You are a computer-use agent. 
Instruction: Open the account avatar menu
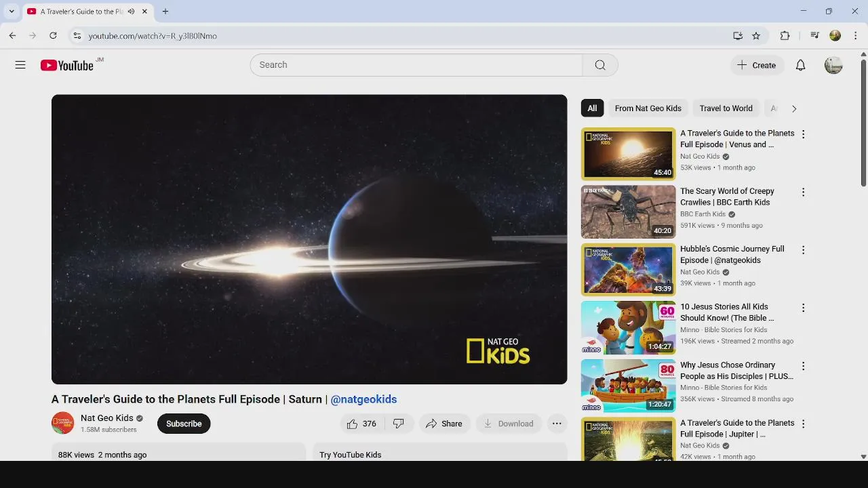pos(833,65)
